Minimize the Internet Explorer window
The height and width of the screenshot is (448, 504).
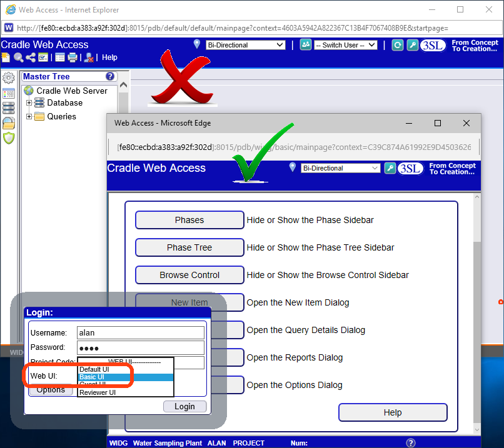(432, 9)
